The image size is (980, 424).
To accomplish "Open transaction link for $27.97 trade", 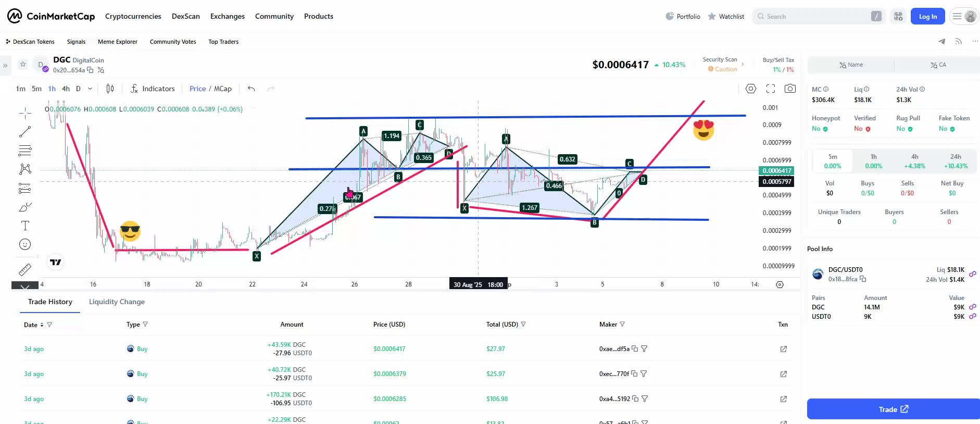I will pos(784,349).
